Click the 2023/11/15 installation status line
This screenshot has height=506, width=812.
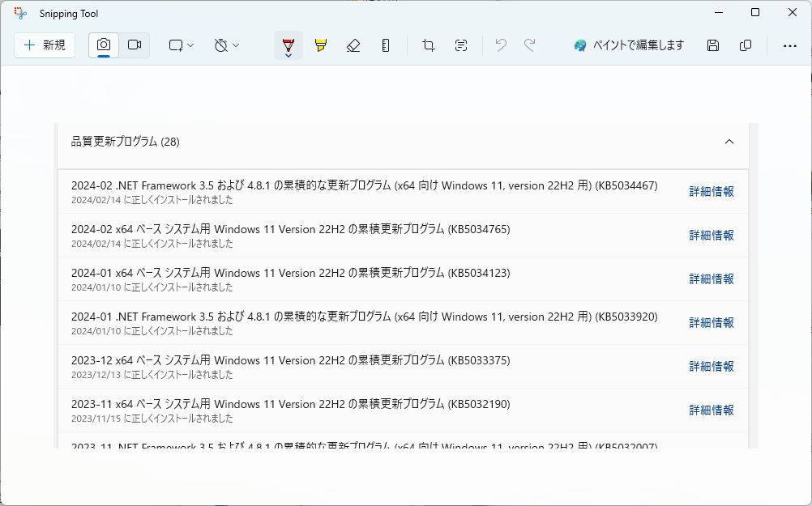(x=152, y=419)
